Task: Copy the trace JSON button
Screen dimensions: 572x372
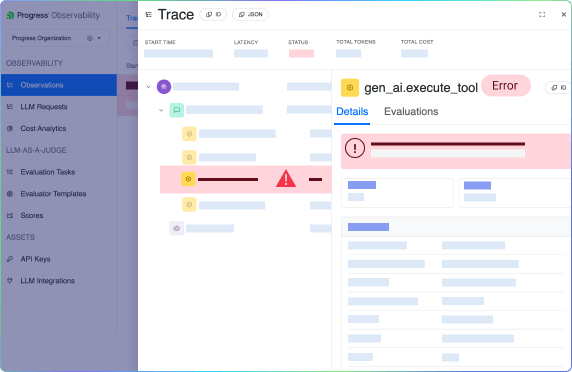Action: click(250, 15)
